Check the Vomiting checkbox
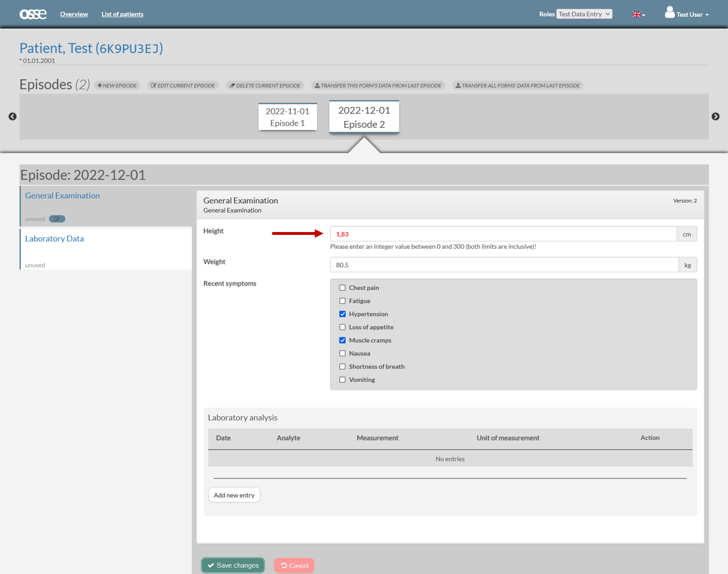Viewport: 728px width, 574px height. coord(342,380)
